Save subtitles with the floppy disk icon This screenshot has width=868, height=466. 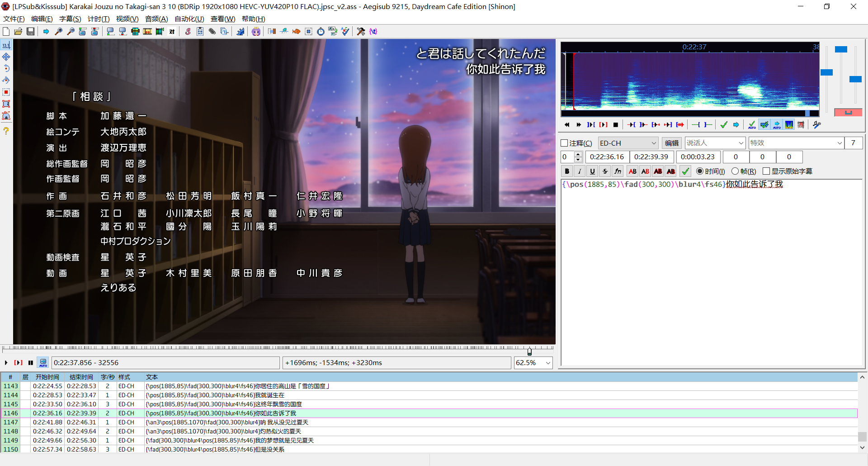pyautogui.click(x=30, y=31)
